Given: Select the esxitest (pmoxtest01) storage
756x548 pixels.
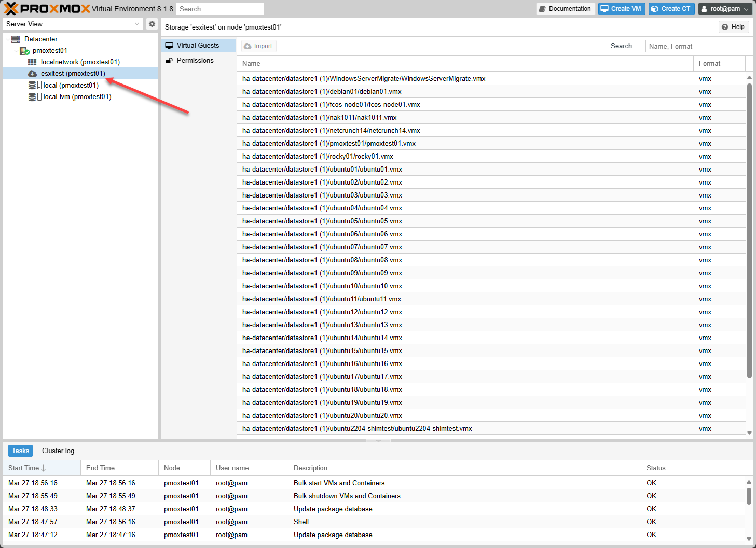Looking at the screenshot, I should [x=80, y=74].
